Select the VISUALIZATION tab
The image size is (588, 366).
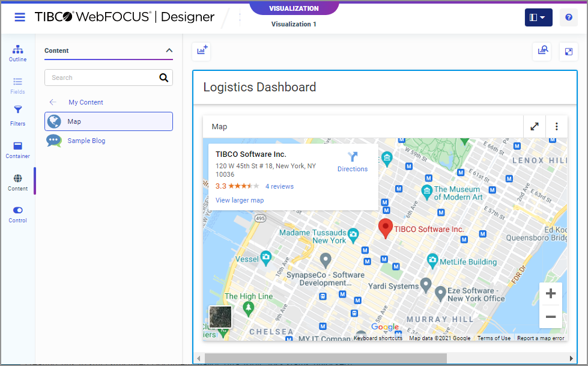(294, 8)
